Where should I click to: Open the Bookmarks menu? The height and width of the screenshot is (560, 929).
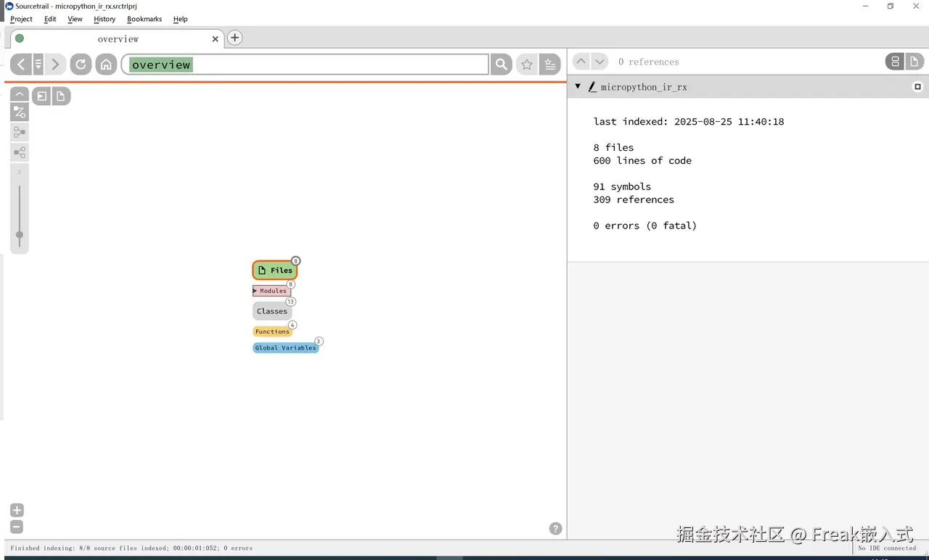point(144,19)
